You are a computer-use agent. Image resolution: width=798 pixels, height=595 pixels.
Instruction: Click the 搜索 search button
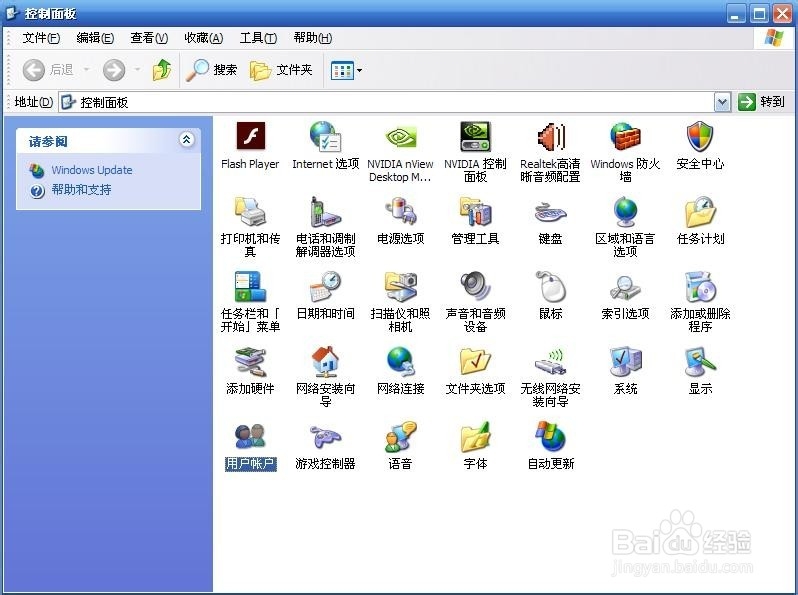click(x=211, y=70)
